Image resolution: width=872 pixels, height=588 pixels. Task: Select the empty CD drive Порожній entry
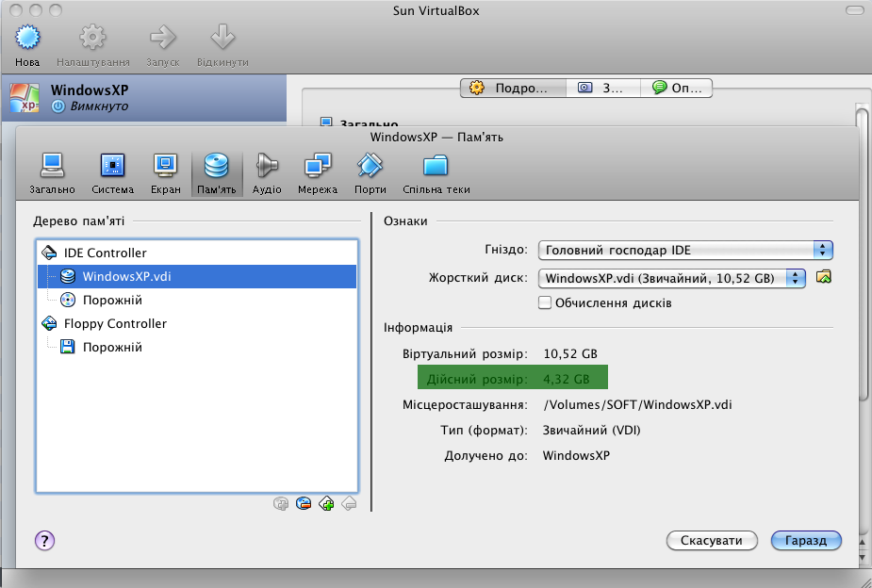pyautogui.click(x=197, y=300)
